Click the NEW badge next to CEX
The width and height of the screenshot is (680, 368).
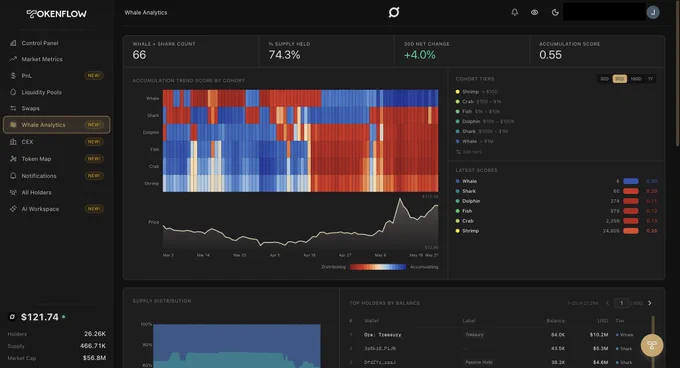tap(94, 142)
